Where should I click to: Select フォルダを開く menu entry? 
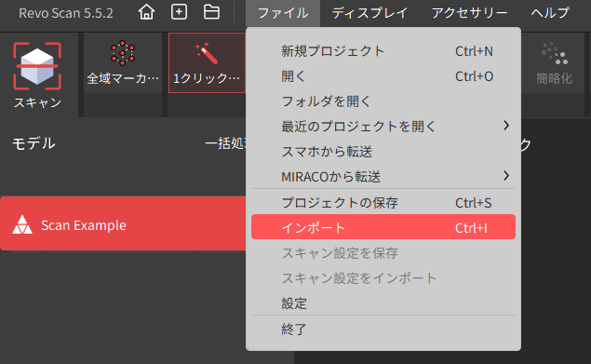click(x=383, y=101)
